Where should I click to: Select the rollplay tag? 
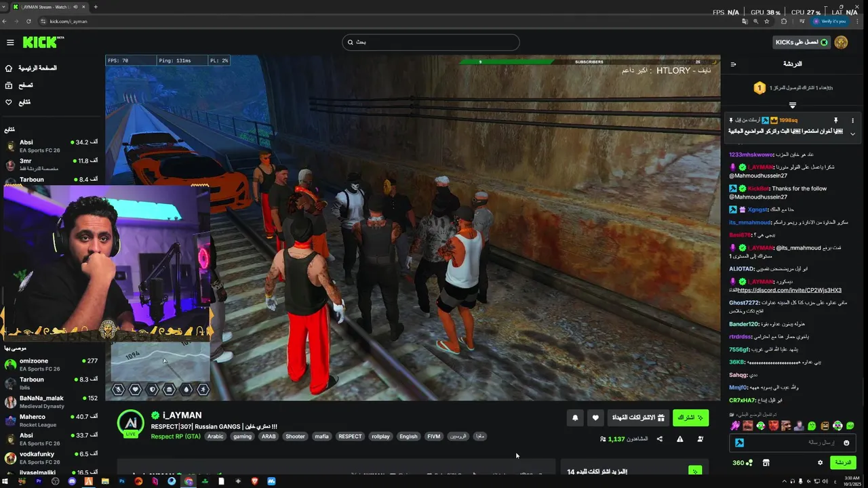[380, 436]
